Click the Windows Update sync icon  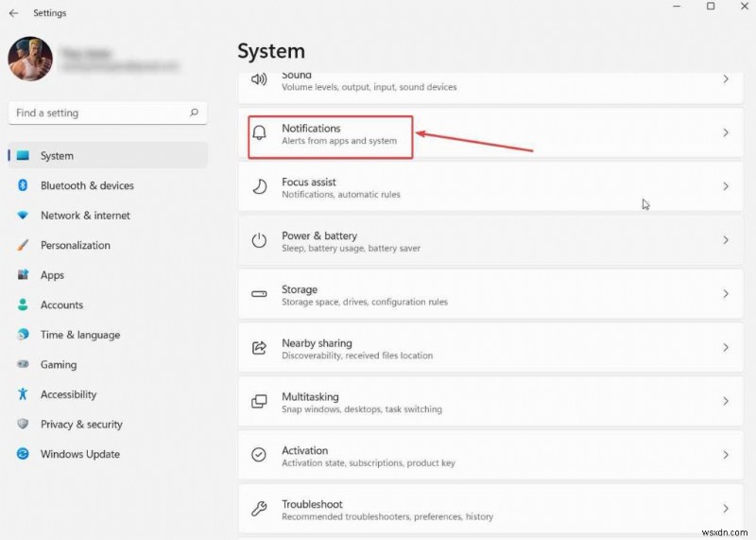(x=23, y=454)
